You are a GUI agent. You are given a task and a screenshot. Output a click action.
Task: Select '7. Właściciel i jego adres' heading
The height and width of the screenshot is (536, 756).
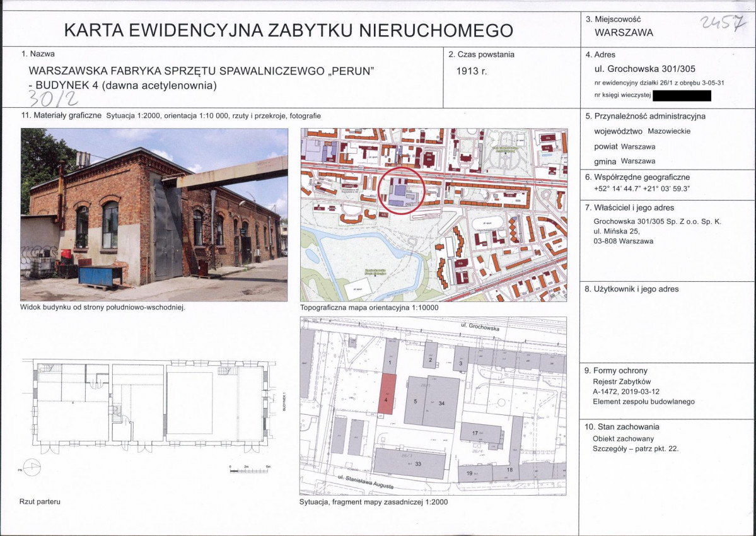click(630, 207)
